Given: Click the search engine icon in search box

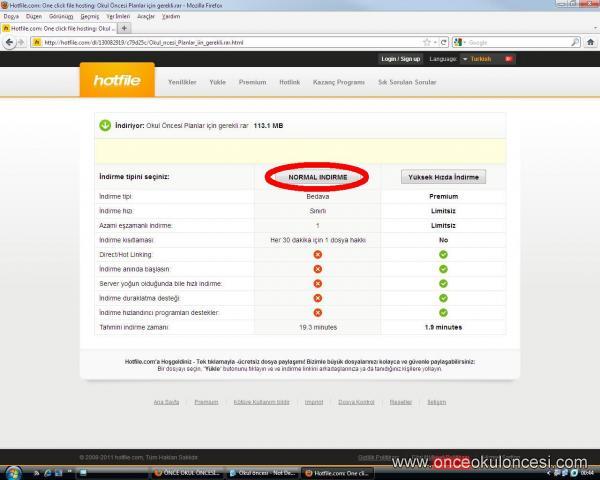Looking at the screenshot, I should [x=458, y=42].
